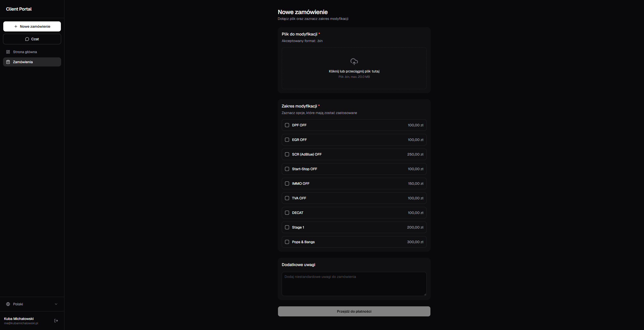Check the DECAT checkbox
Image resolution: width=644 pixels, height=330 pixels.
click(x=287, y=213)
